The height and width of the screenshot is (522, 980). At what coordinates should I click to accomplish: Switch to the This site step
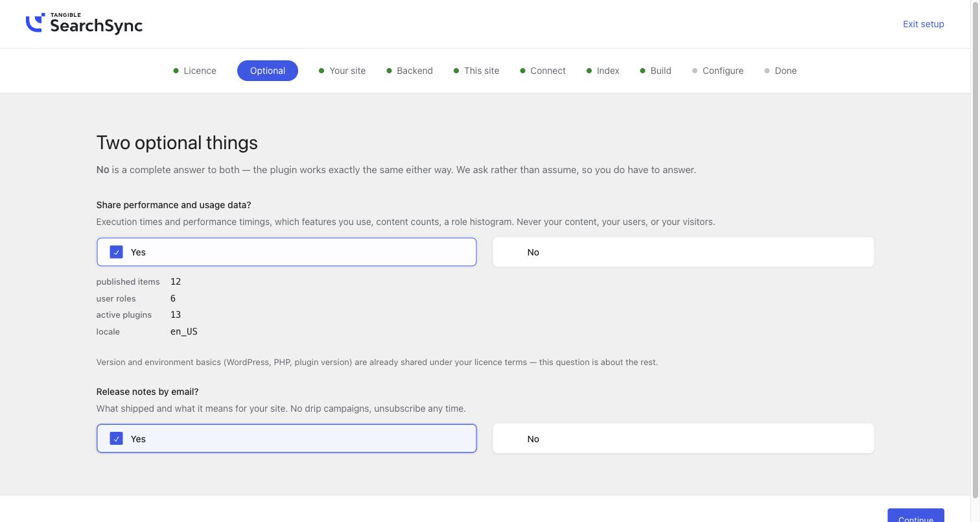[476, 71]
